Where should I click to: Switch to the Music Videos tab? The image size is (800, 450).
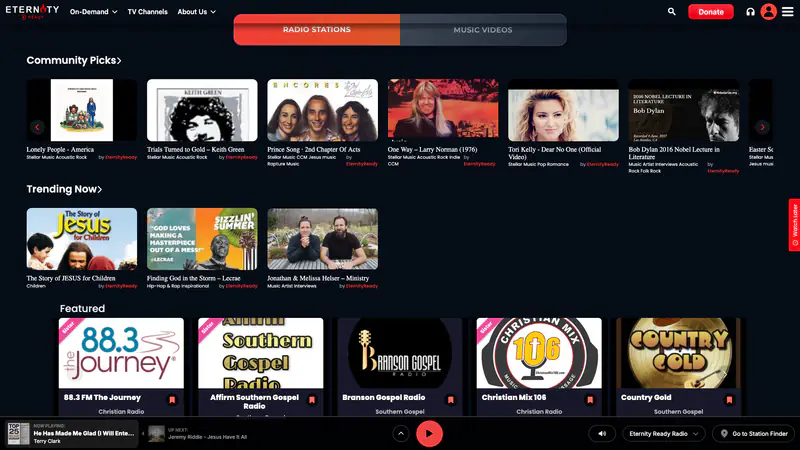(x=483, y=30)
